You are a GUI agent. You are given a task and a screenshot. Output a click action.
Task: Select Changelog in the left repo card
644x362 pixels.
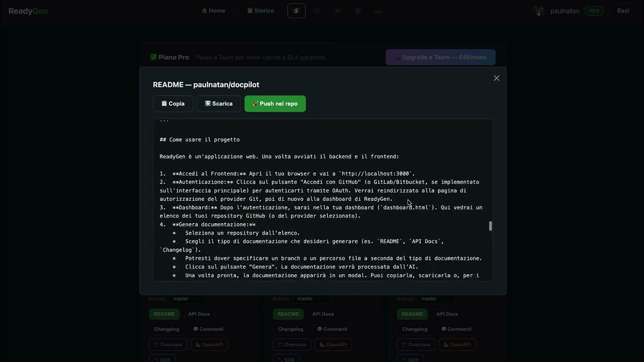[167, 329]
